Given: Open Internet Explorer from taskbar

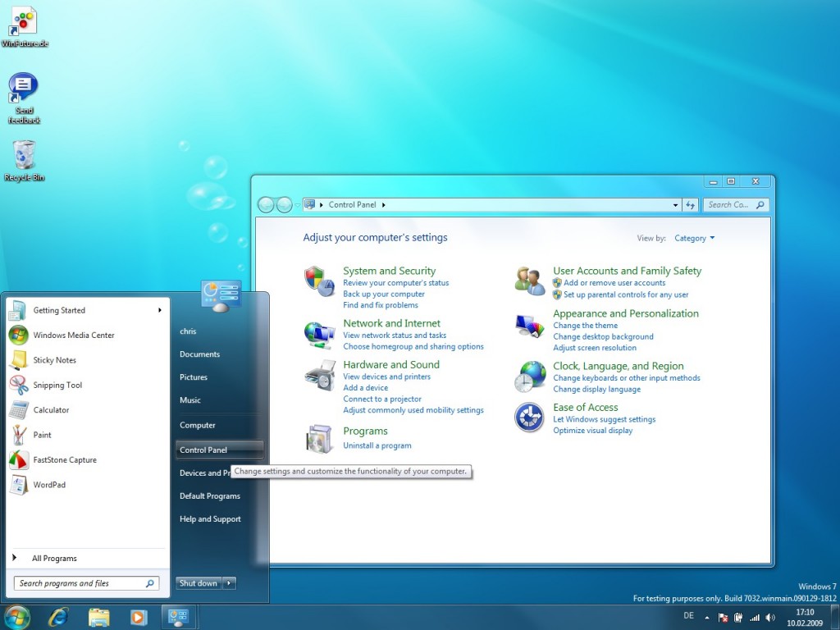Looking at the screenshot, I should click(x=58, y=618).
